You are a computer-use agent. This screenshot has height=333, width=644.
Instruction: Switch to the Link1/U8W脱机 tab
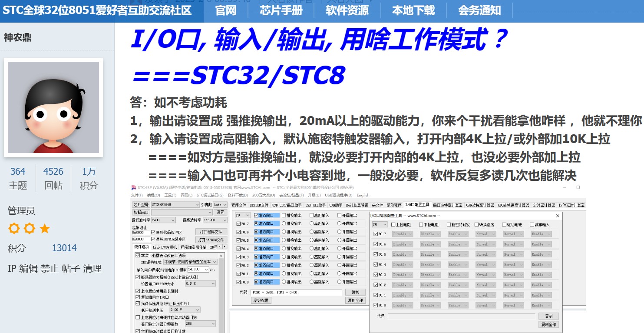pos(165,247)
